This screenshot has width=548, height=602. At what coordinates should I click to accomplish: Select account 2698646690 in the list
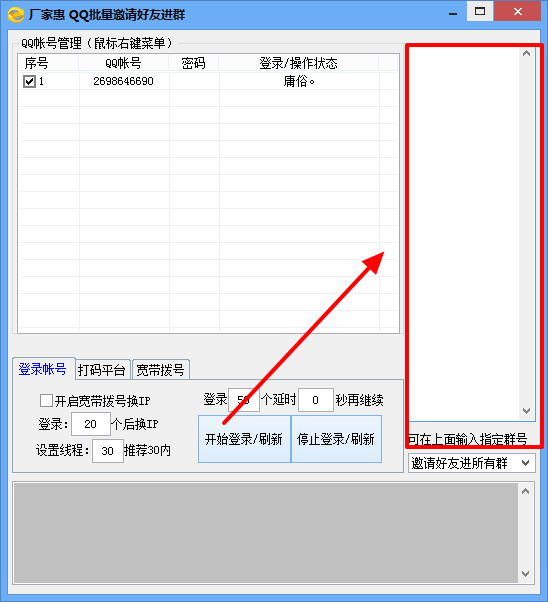tap(124, 81)
